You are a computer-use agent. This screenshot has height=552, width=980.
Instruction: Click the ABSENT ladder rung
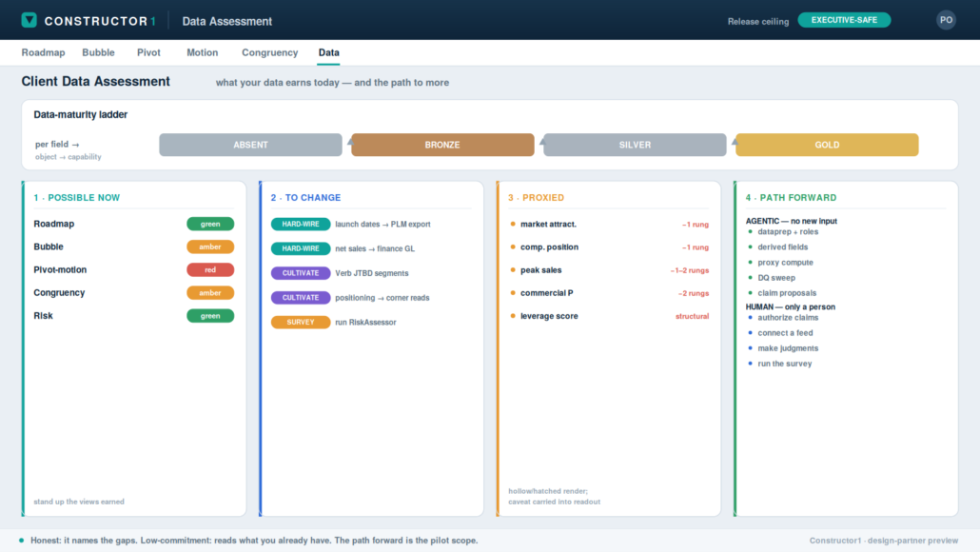pyautogui.click(x=250, y=145)
